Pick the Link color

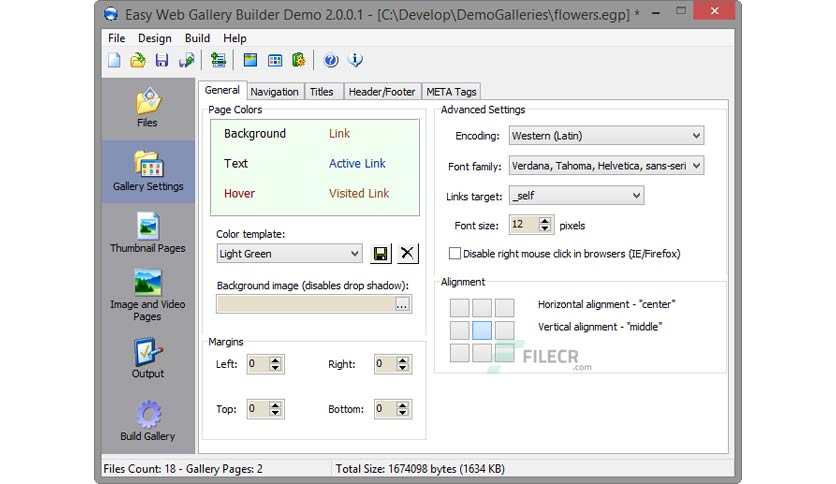click(339, 133)
